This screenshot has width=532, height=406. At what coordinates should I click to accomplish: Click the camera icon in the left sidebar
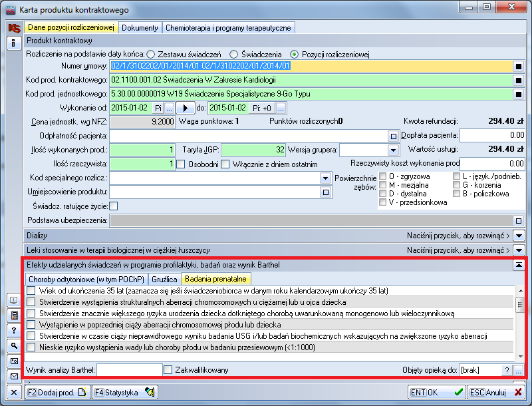[x=14, y=361]
